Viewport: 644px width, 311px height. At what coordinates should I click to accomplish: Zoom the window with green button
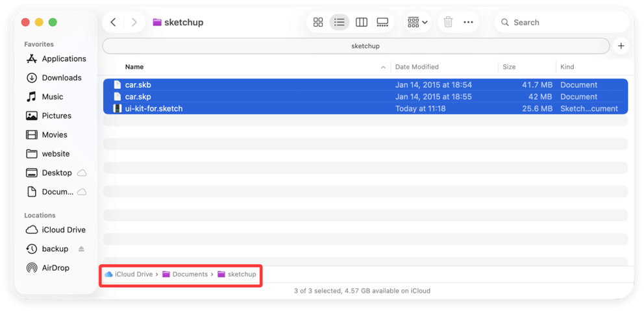(x=53, y=22)
